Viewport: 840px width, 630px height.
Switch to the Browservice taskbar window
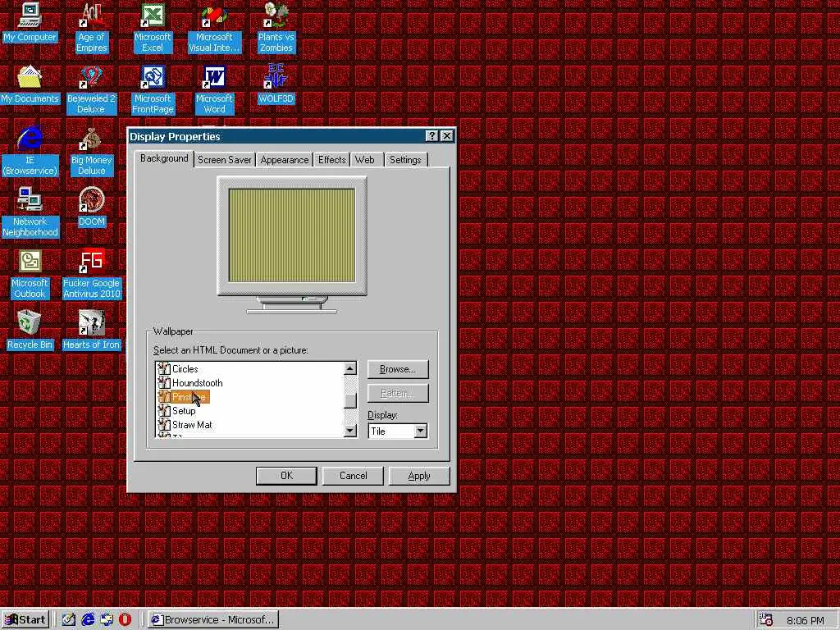coord(213,620)
